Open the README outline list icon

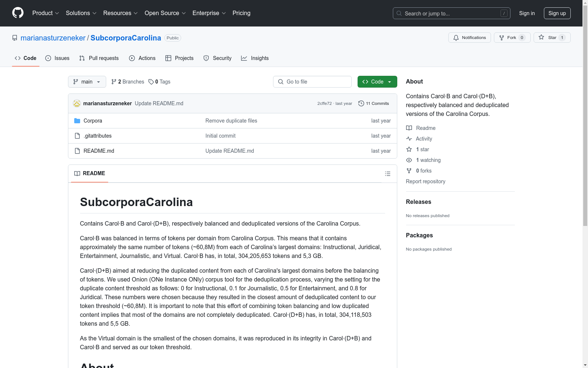click(x=387, y=174)
